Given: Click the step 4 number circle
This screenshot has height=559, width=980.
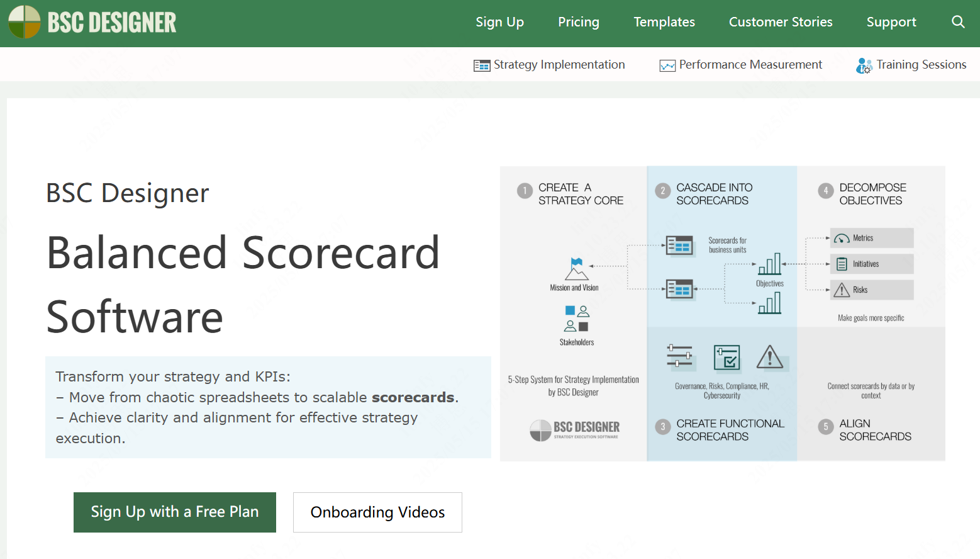Looking at the screenshot, I should tap(826, 191).
